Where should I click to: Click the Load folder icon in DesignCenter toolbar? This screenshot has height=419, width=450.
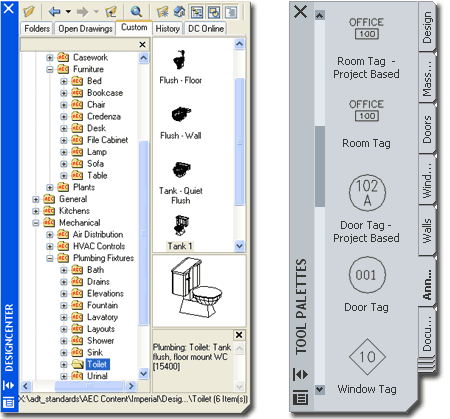pos(29,12)
